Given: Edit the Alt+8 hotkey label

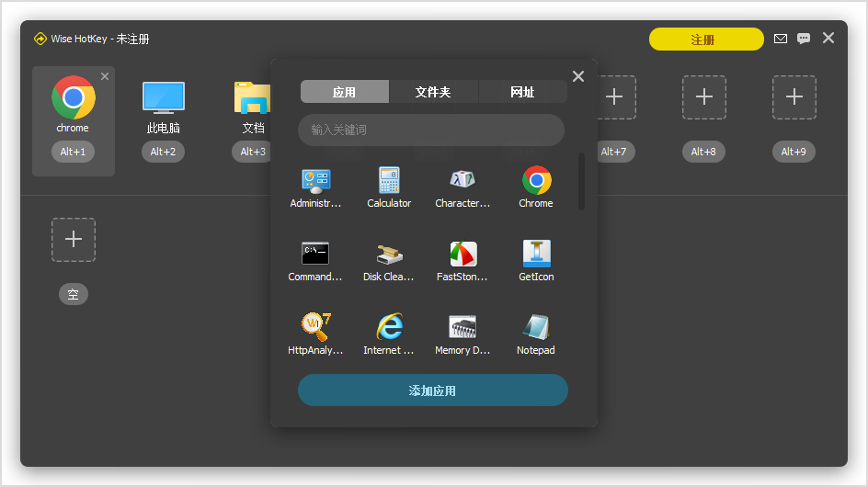Looking at the screenshot, I should [703, 152].
